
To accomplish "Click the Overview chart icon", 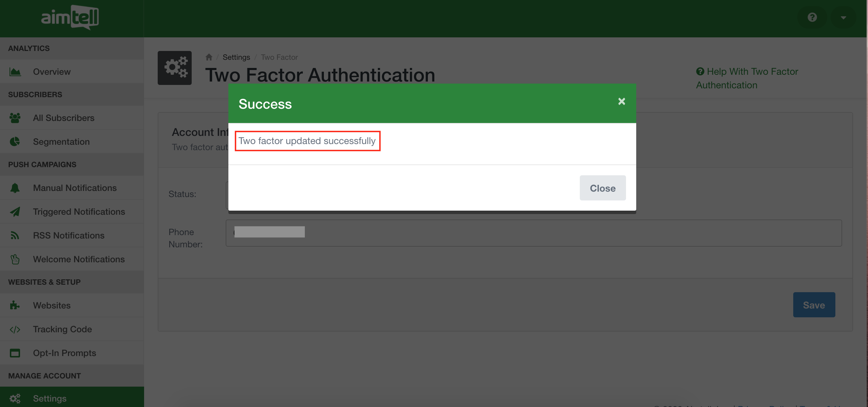I will coord(15,72).
